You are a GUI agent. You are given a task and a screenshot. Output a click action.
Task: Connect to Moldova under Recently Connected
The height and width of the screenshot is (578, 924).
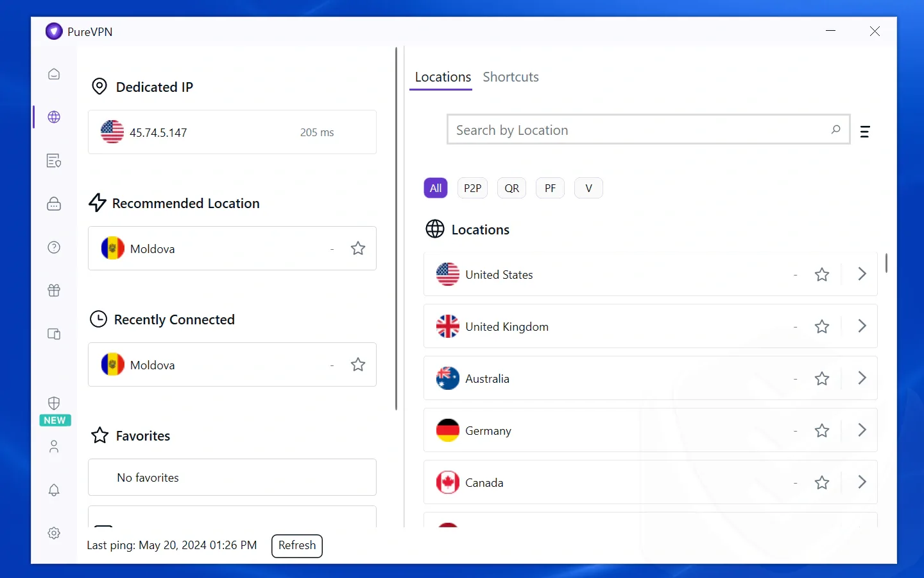[x=232, y=364]
